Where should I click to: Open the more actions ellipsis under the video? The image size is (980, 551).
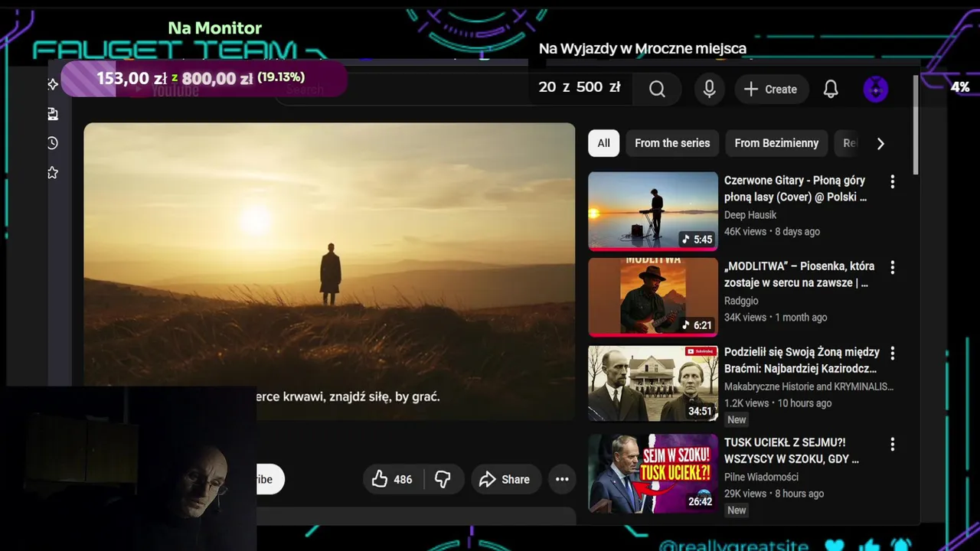(562, 479)
